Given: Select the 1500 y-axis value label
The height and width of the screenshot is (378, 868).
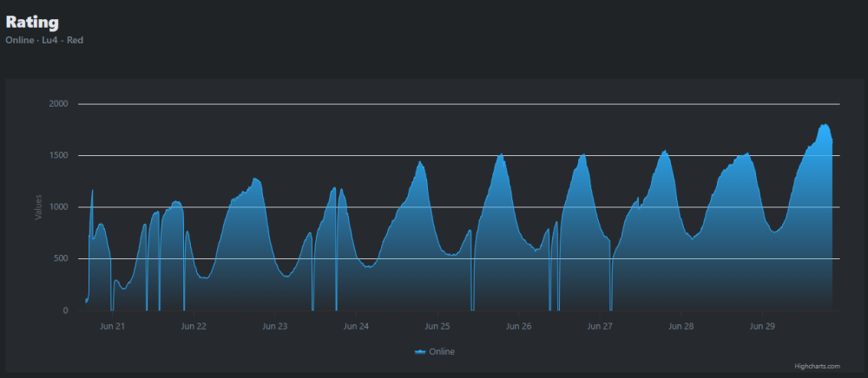Looking at the screenshot, I should [58, 156].
